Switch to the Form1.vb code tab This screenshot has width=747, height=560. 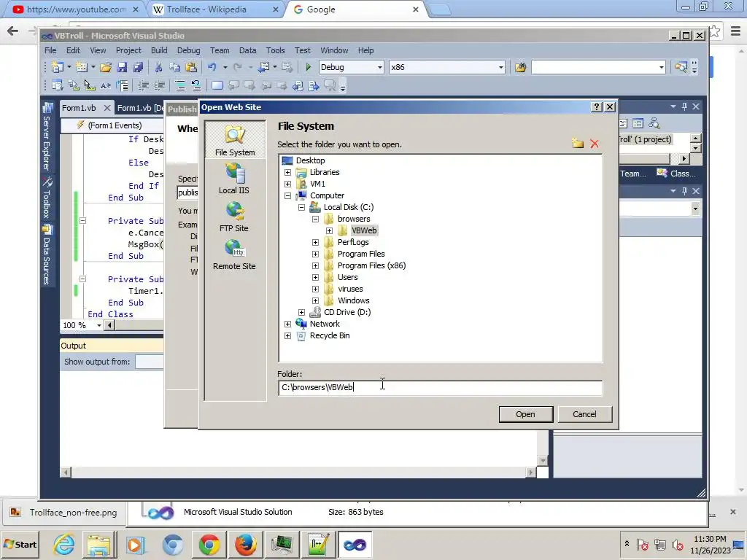pyautogui.click(x=79, y=108)
